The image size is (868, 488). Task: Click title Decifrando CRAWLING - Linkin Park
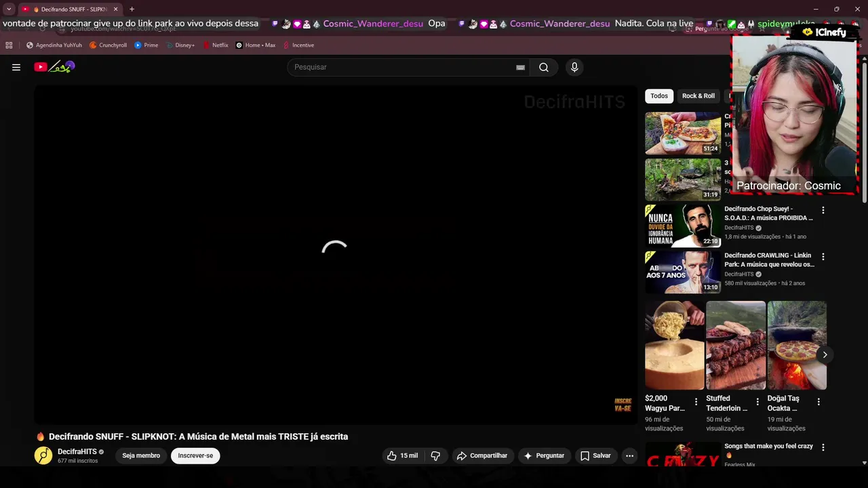(x=769, y=260)
